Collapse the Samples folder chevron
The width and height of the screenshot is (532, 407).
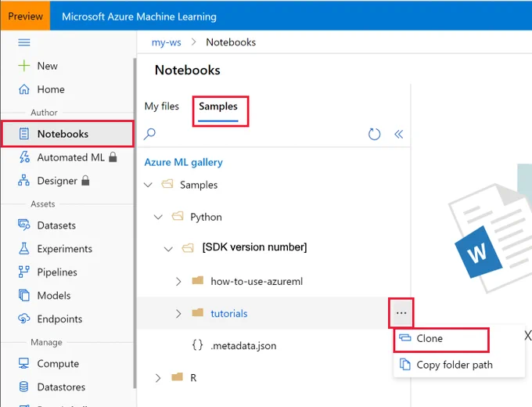point(148,185)
